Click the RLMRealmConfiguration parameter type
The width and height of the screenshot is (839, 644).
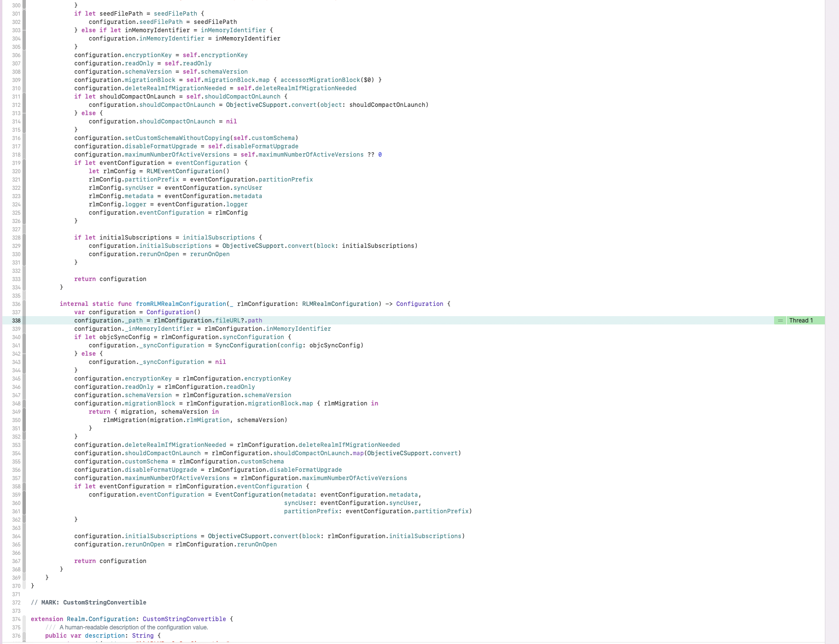click(x=340, y=304)
